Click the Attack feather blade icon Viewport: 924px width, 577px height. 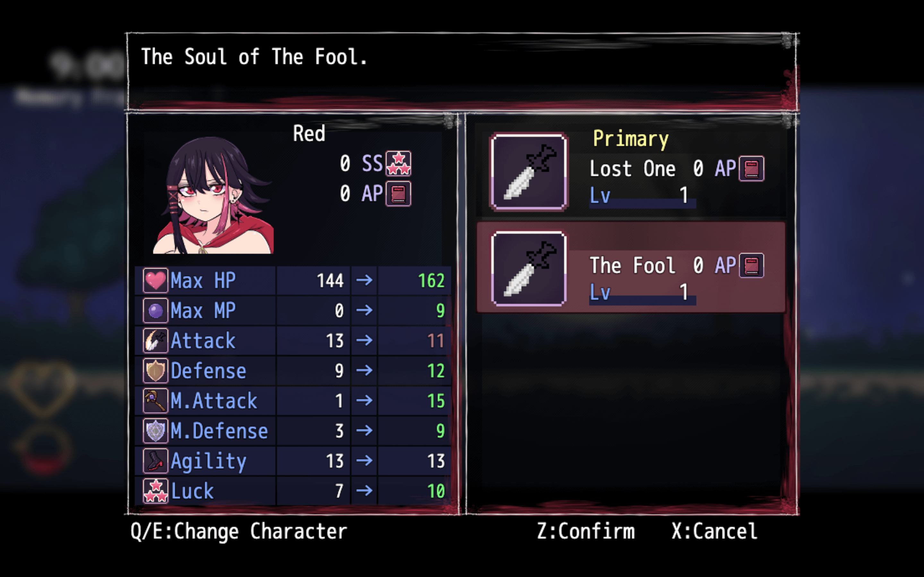(x=155, y=340)
